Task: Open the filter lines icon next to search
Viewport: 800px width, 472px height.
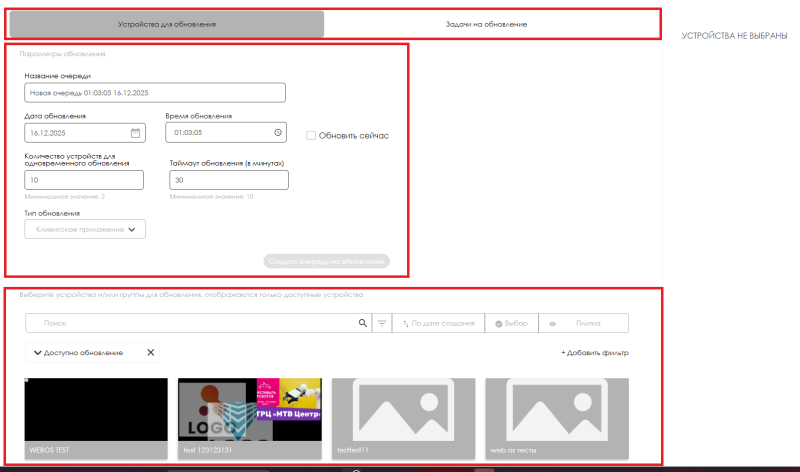Action: pyautogui.click(x=381, y=323)
